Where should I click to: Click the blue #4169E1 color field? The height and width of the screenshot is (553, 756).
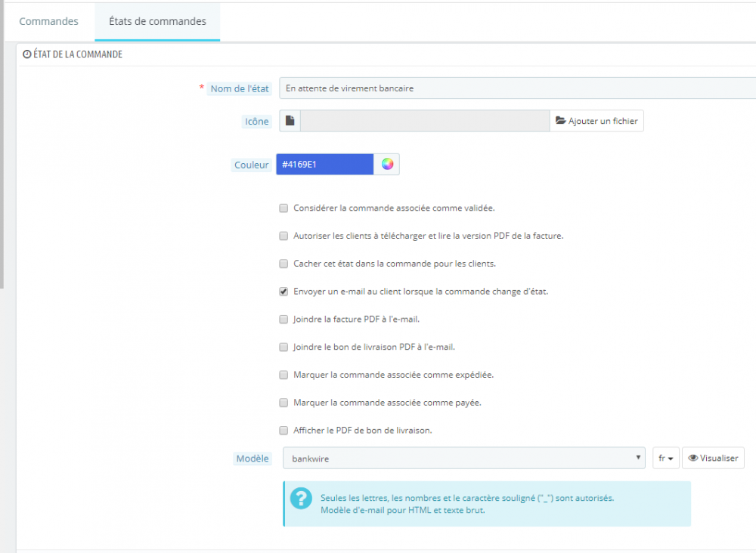click(324, 164)
